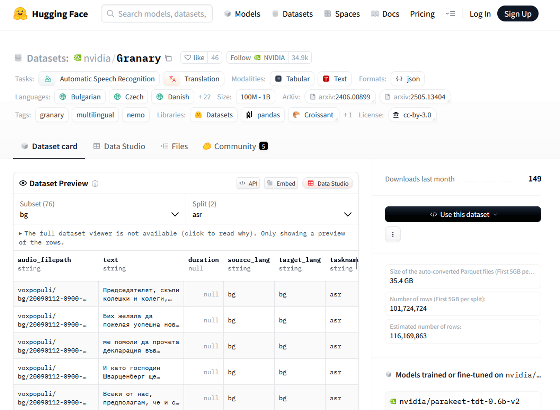Switch to the Dataset card tab

click(49, 146)
